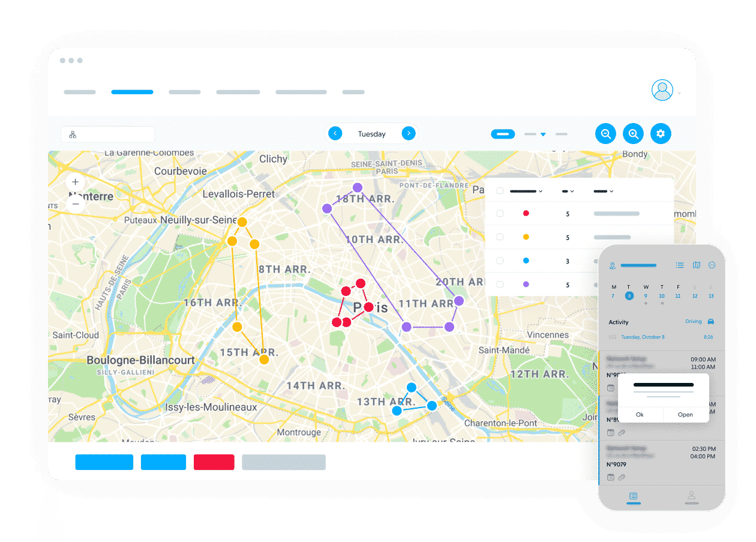Check the purple route row checkbox
The width and height of the screenshot is (756, 542).
(x=500, y=285)
